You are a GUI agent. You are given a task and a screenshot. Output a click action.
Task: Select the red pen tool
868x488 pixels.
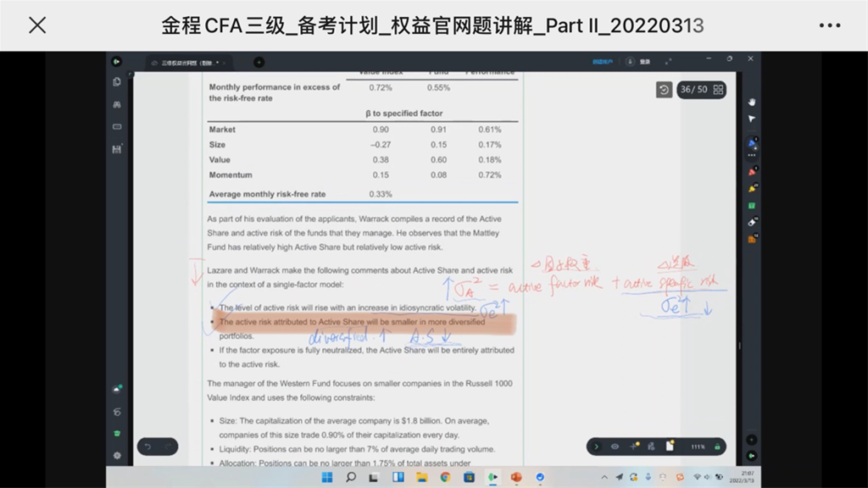click(752, 171)
